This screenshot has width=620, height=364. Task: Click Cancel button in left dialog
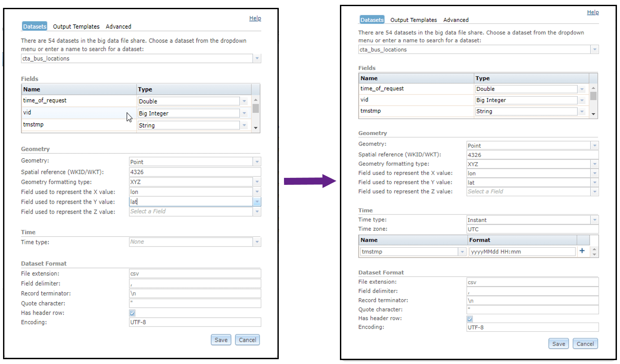click(247, 340)
